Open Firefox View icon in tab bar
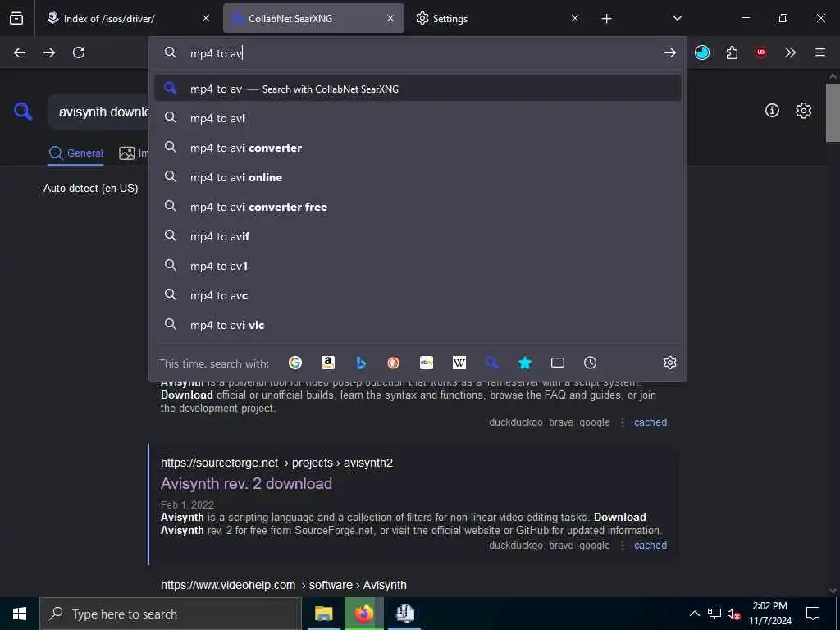 coord(16,18)
